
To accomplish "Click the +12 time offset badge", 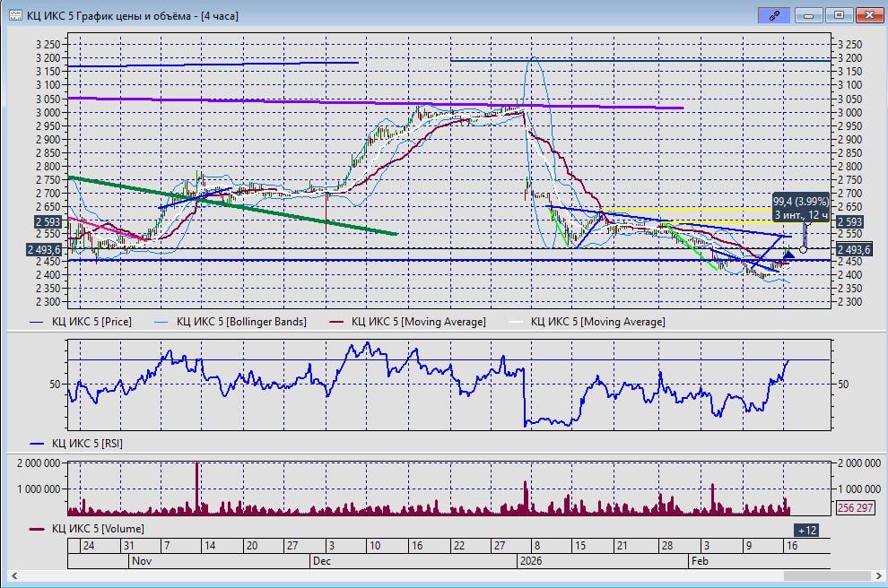I will [805, 530].
